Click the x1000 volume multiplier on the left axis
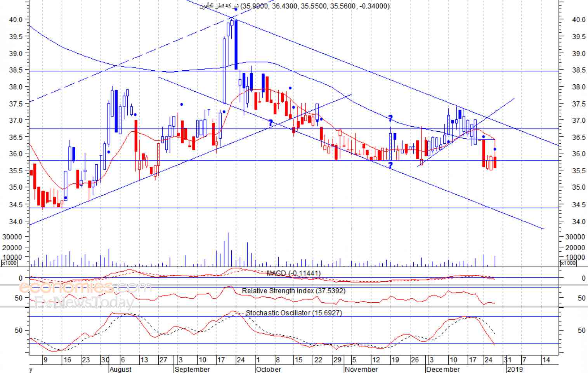The image size is (588, 373). [9, 263]
